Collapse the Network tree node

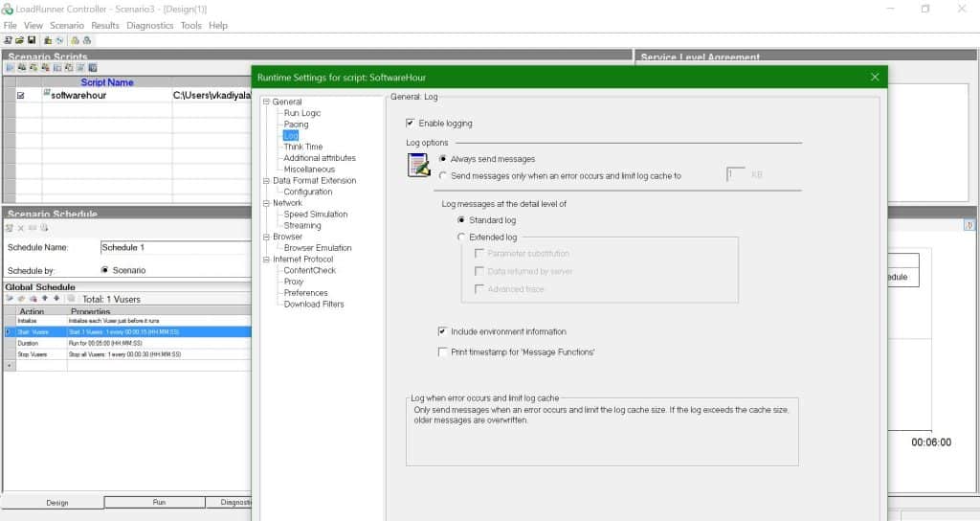pyautogui.click(x=266, y=203)
